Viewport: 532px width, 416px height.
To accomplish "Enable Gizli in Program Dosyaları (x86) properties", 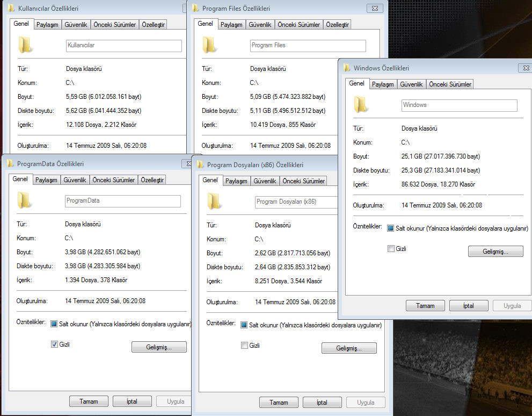I will tap(244, 346).
